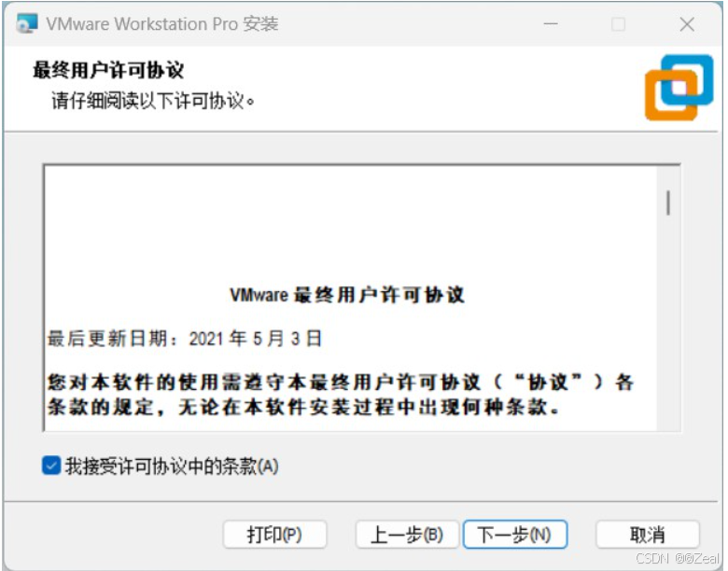The width and height of the screenshot is (728, 571).
Task: Click the 请仔细阅读以下许可协议 subtitle
Action: coord(153,100)
